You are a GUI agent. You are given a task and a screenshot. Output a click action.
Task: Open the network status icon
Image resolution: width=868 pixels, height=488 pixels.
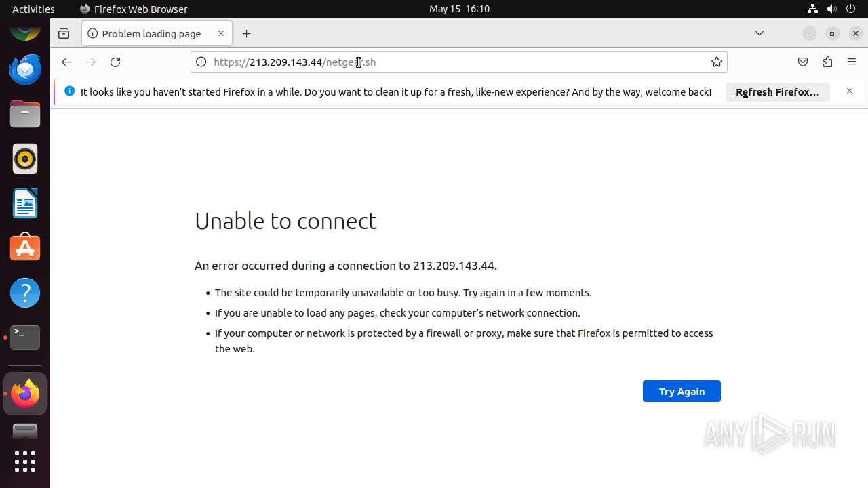(x=813, y=9)
